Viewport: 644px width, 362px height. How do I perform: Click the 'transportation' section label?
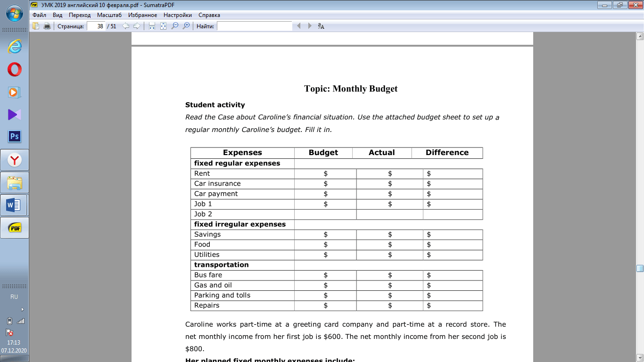(222, 265)
